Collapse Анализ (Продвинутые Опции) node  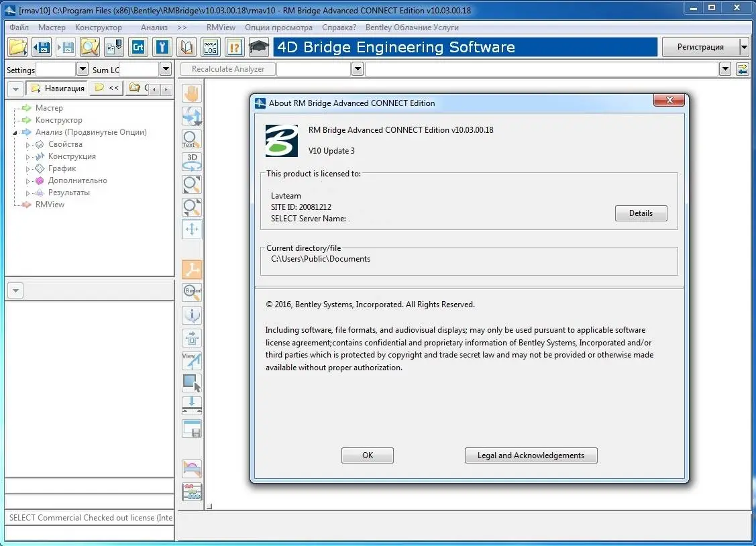click(x=15, y=133)
